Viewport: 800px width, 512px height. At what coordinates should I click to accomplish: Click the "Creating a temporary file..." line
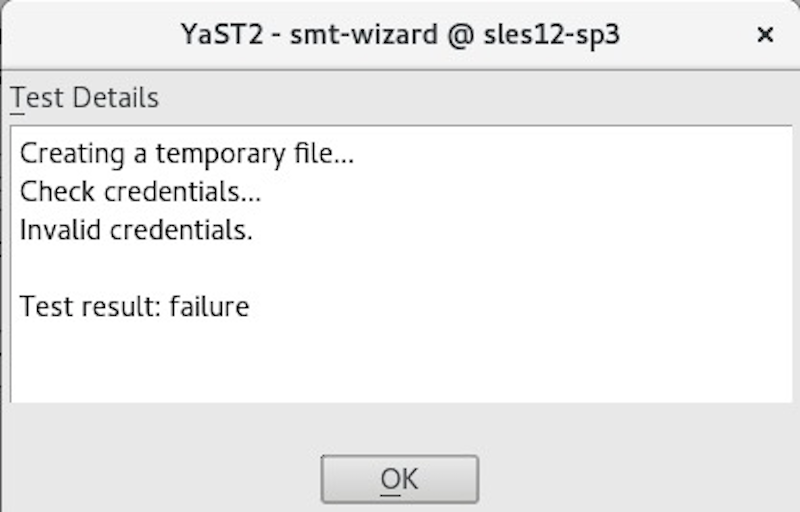point(187,154)
